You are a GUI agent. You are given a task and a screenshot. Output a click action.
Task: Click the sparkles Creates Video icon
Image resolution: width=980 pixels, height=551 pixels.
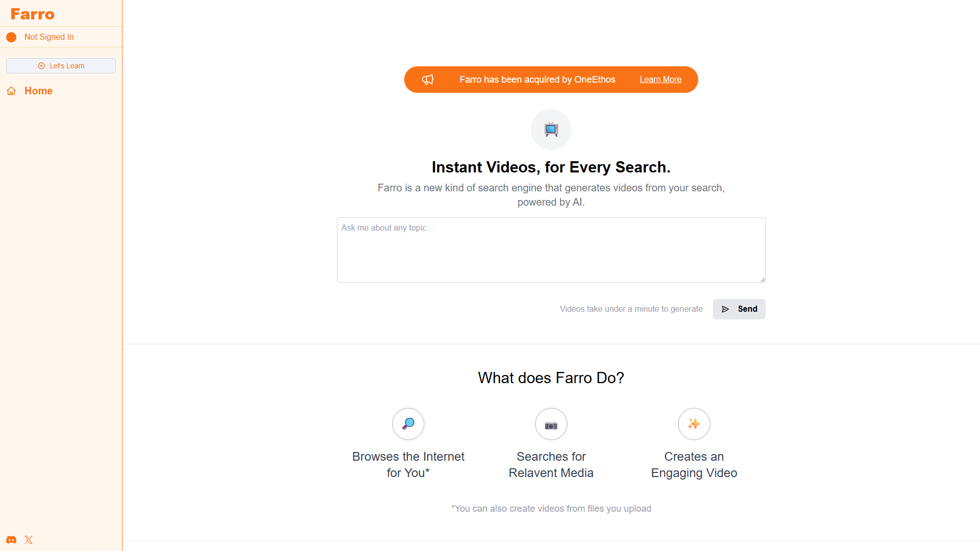(694, 424)
